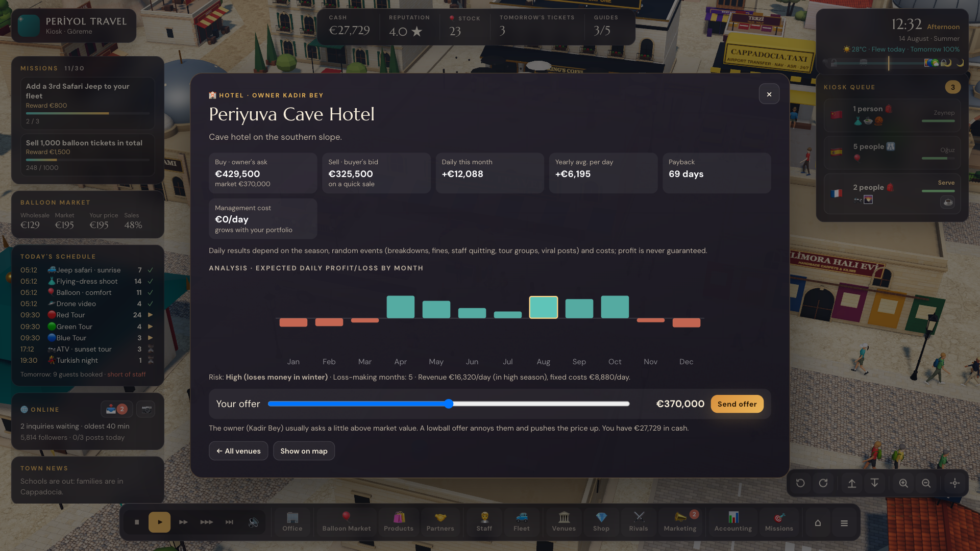This screenshot has height=551, width=980.
Task: Set double fast-forward speed
Action: coord(183,522)
